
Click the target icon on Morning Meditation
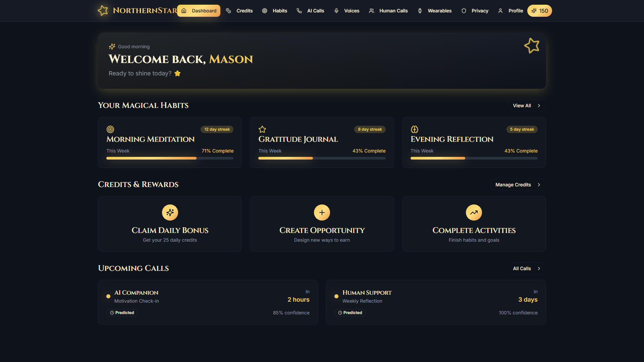[110, 129]
